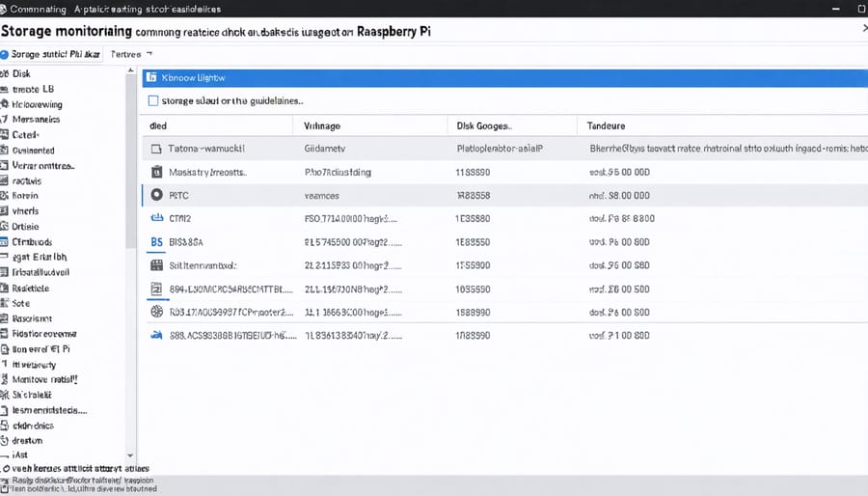Click the globe icon of the R63 row
Image resolution: width=868 pixels, height=496 pixels.
point(156,312)
